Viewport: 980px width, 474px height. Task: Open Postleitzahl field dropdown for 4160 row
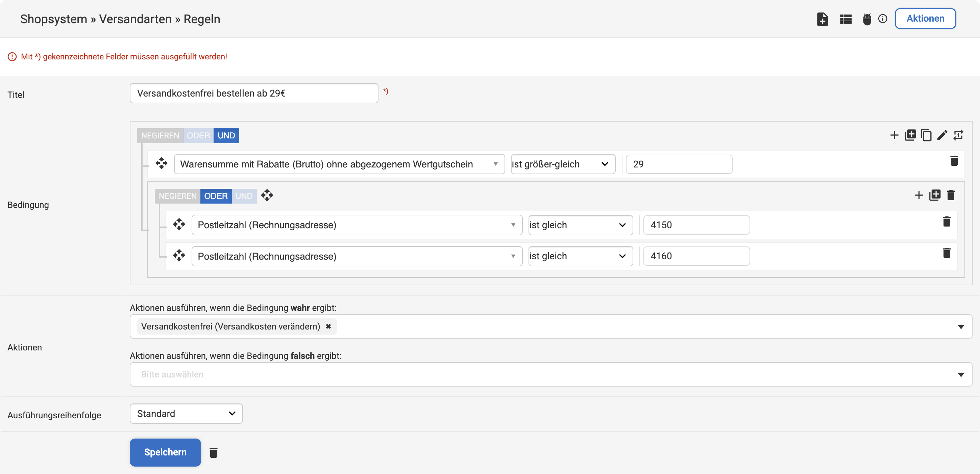pos(357,256)
